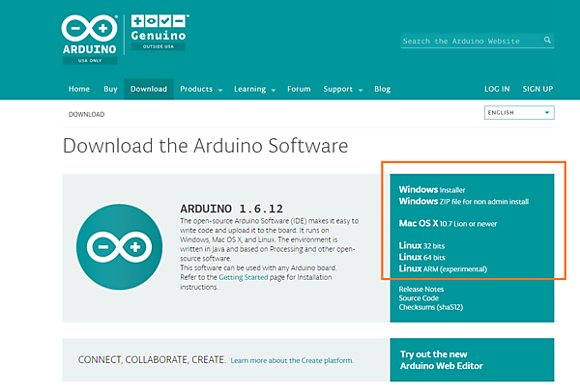Type in the Search the Arduino Website field
This screenshot has height=392, width=580.
click(x=471, y=42)
